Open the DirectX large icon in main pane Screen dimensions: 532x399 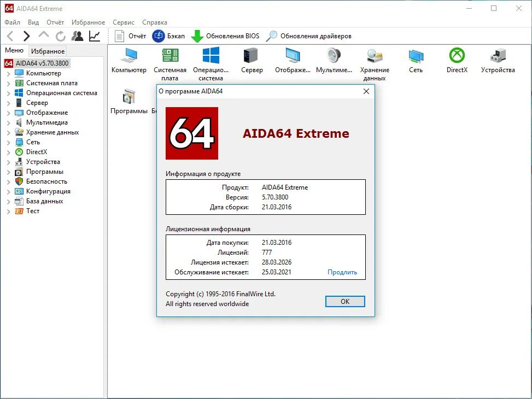[457, 61]
